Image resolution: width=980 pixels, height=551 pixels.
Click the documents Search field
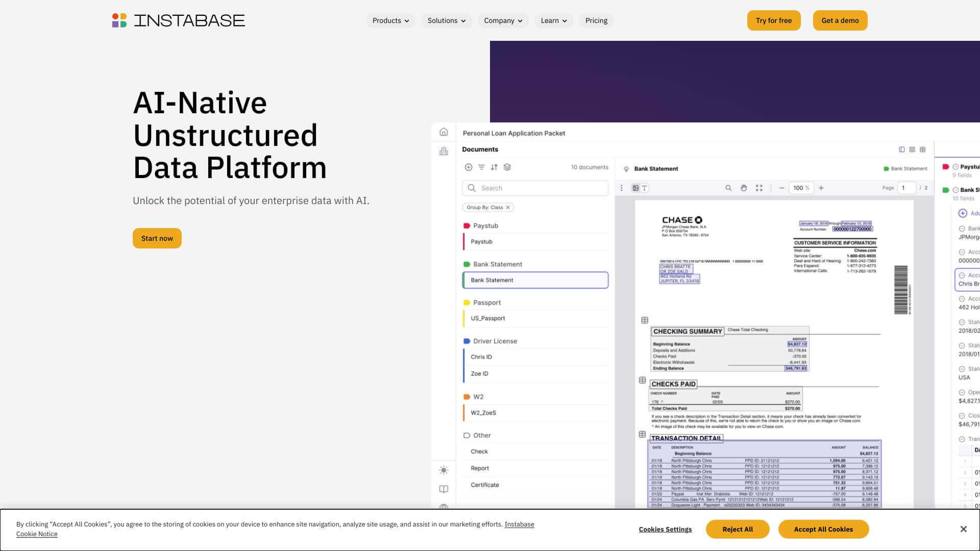[541, 188]
